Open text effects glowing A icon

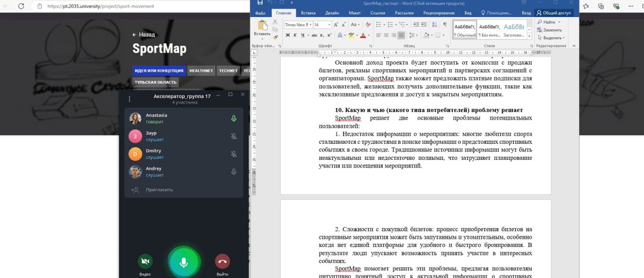click(x=340, y=35)
